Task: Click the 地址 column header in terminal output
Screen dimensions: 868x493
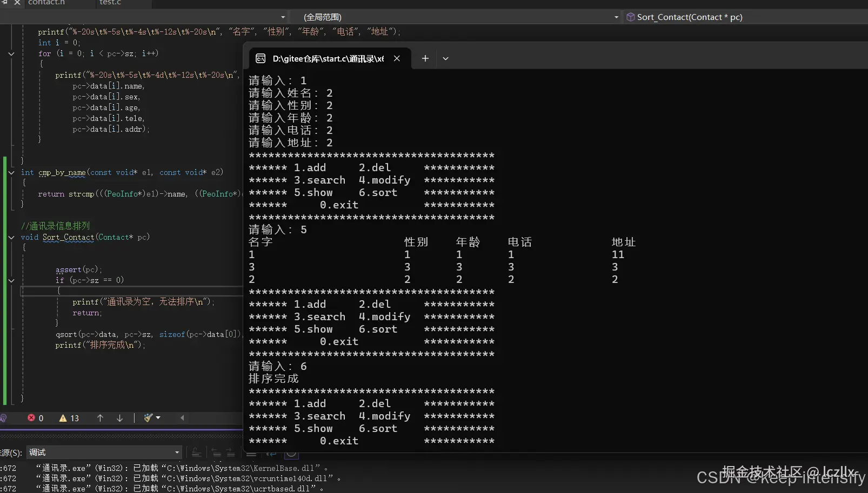Action: 624,242
